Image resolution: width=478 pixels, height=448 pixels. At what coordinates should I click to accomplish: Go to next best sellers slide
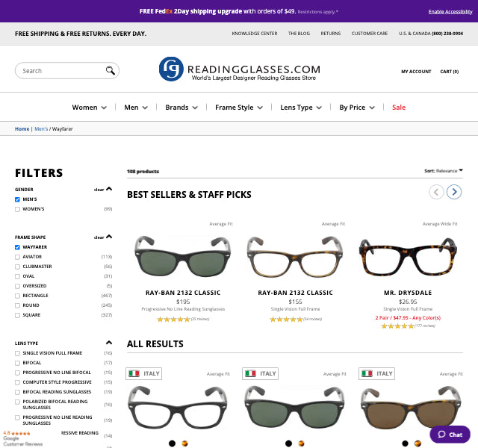[x=454, y=192]
